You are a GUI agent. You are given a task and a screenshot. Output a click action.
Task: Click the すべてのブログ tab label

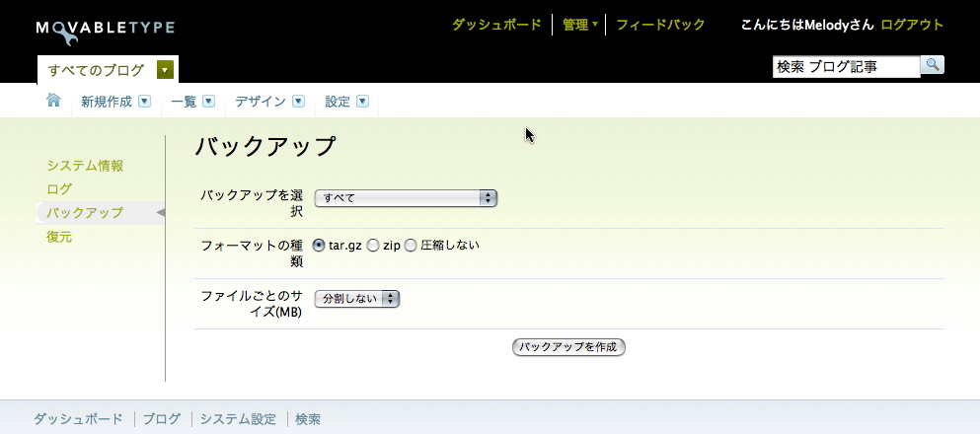click(x=97, y=70)
